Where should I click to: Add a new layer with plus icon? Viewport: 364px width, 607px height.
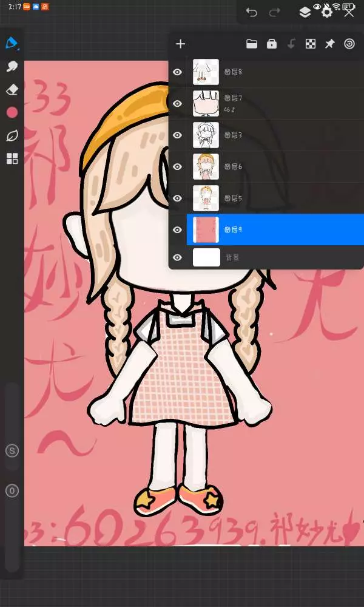click(180, 44)
